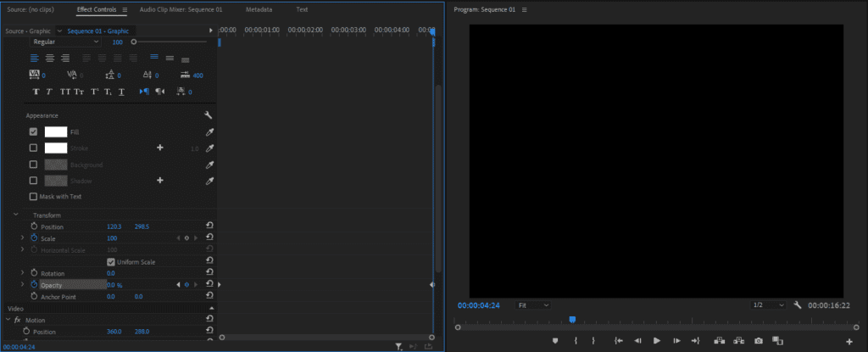Viewport: 868px width, 352px height.
Task: Expand the Rotation property
Action: [x=22, y=273]
